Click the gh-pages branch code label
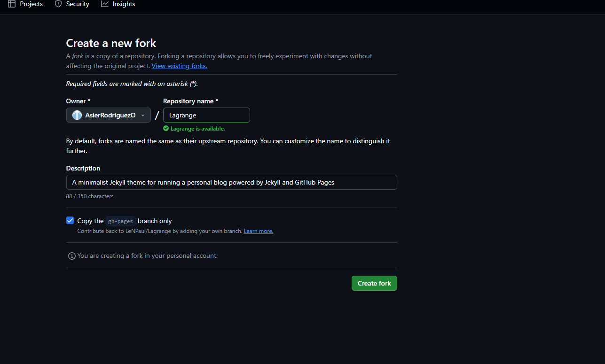The image size is (605, 364). click(120, 221)
